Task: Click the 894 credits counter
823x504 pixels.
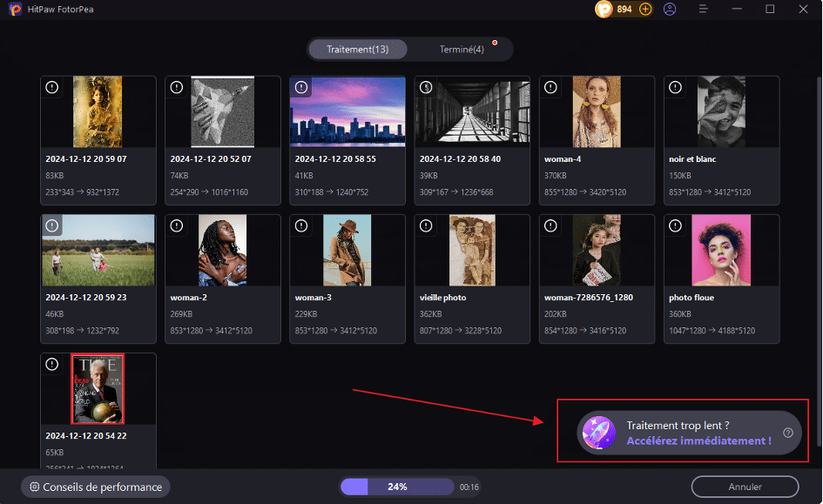Action: click(624, 9)
